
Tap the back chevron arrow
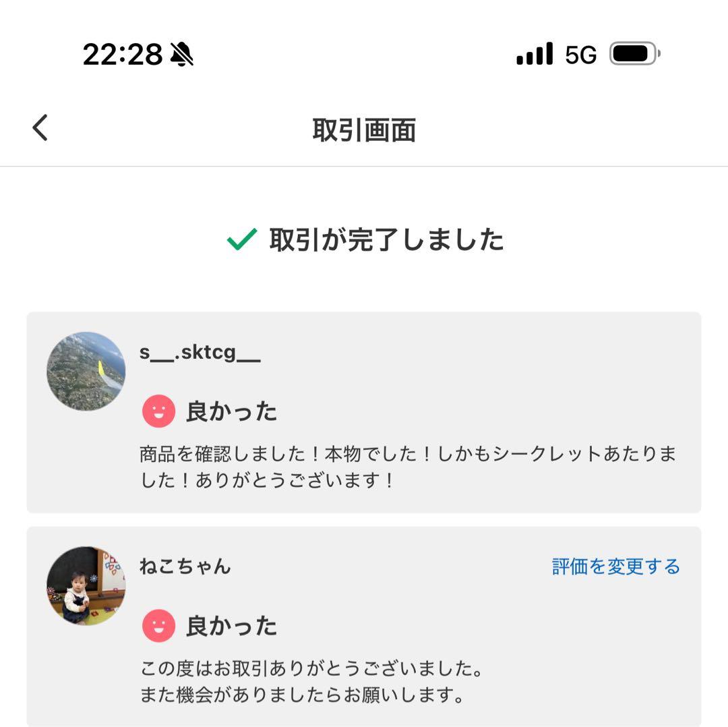40,127
